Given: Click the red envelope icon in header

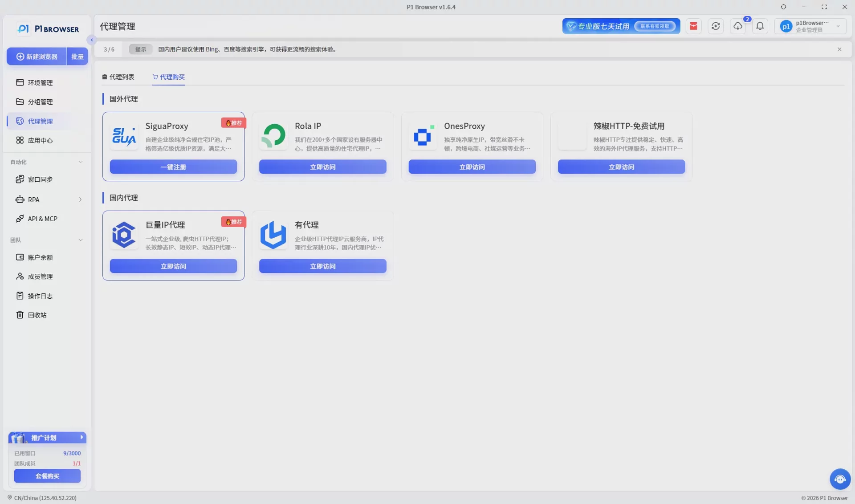Looking at the screenshot, I should 693,26.
